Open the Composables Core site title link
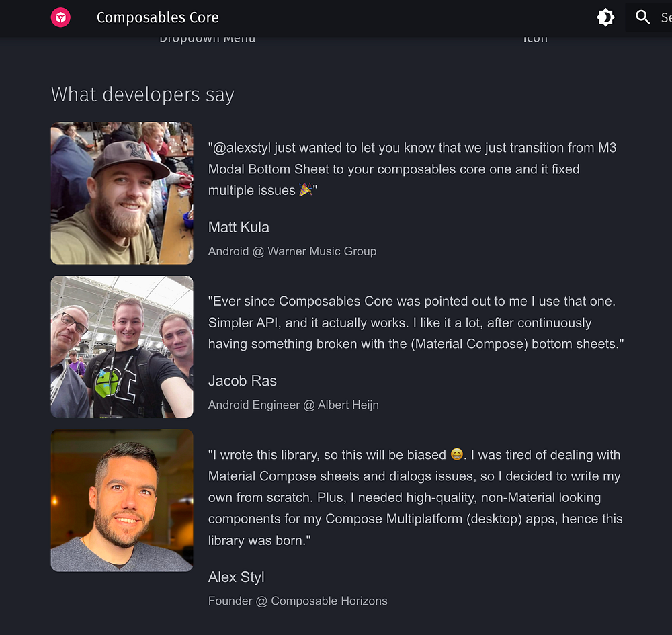 click(158, 17)
